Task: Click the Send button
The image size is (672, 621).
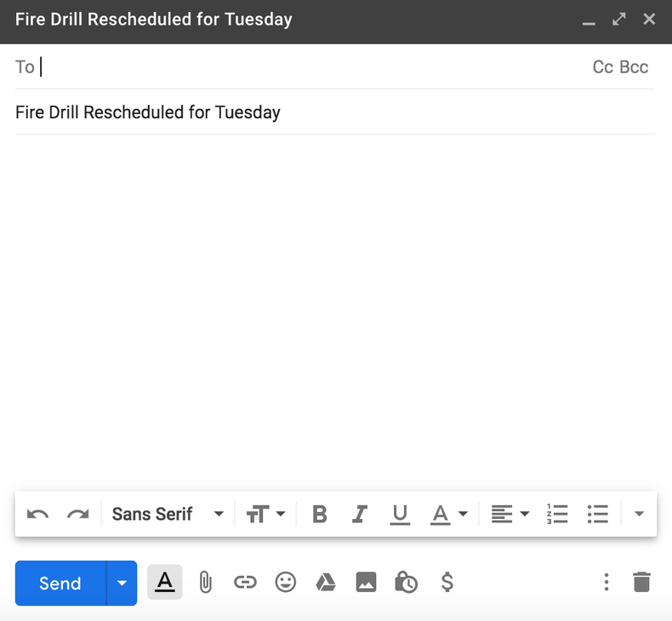Action: [60, 583]
